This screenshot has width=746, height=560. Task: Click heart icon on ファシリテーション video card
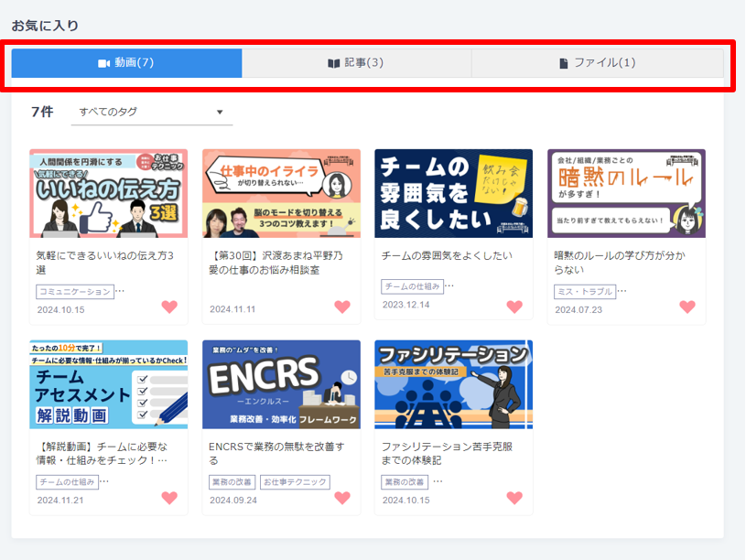(514, 499)
